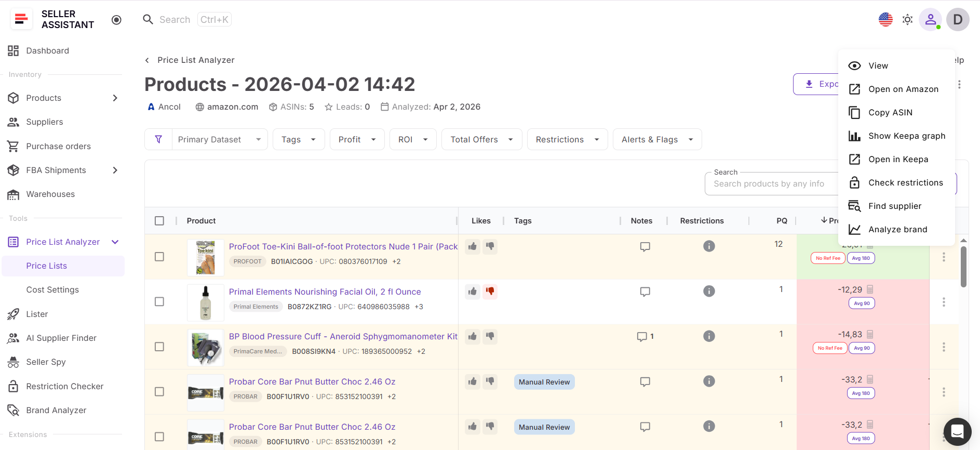Go back with the breadcrumb arrow
The image size is (980, 450).
pyautogui.click(x=147, y=60)
